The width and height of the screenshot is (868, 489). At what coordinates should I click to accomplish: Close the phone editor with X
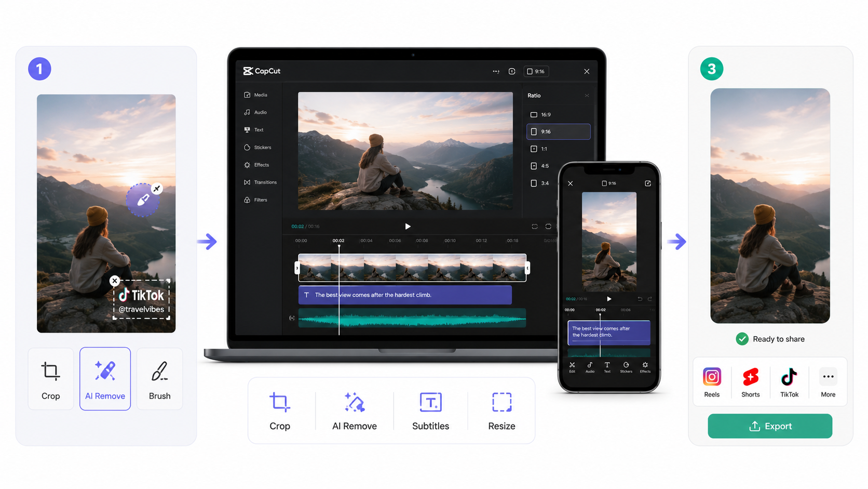tap(570, 183)
